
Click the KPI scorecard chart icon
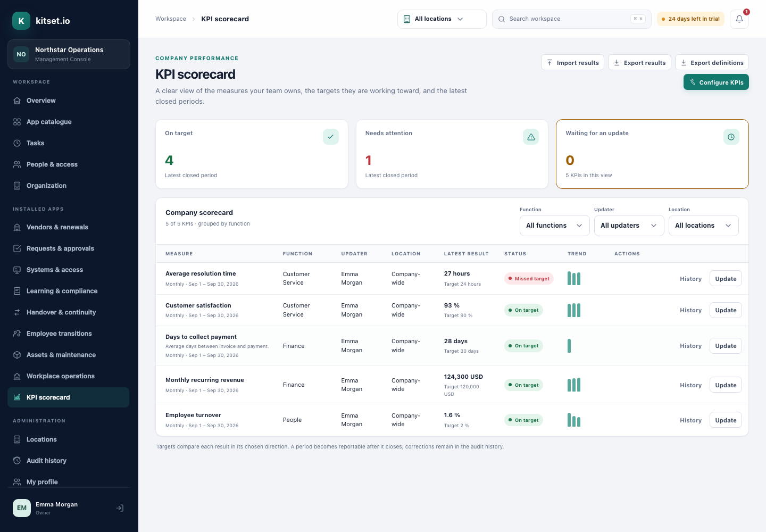click(x=17, y=397)
